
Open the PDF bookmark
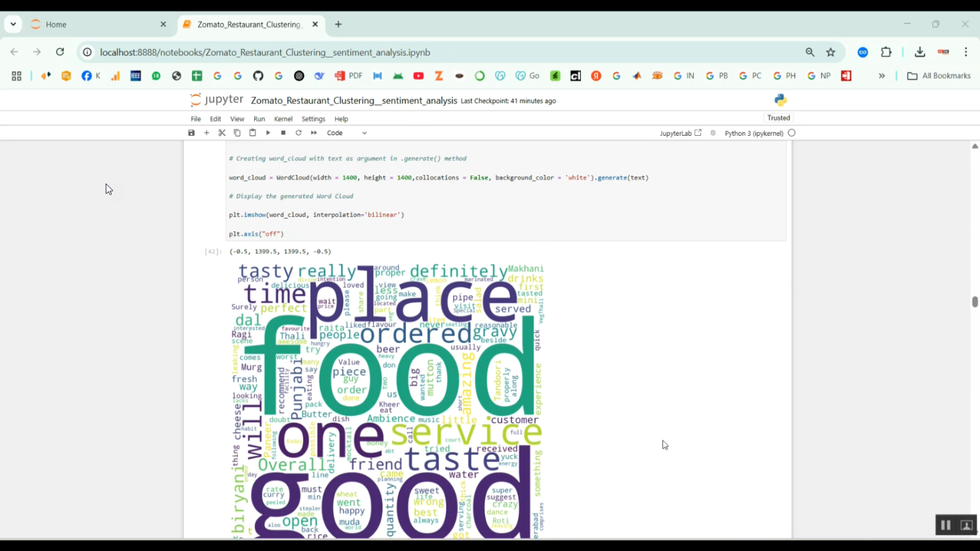pos(349,76)
